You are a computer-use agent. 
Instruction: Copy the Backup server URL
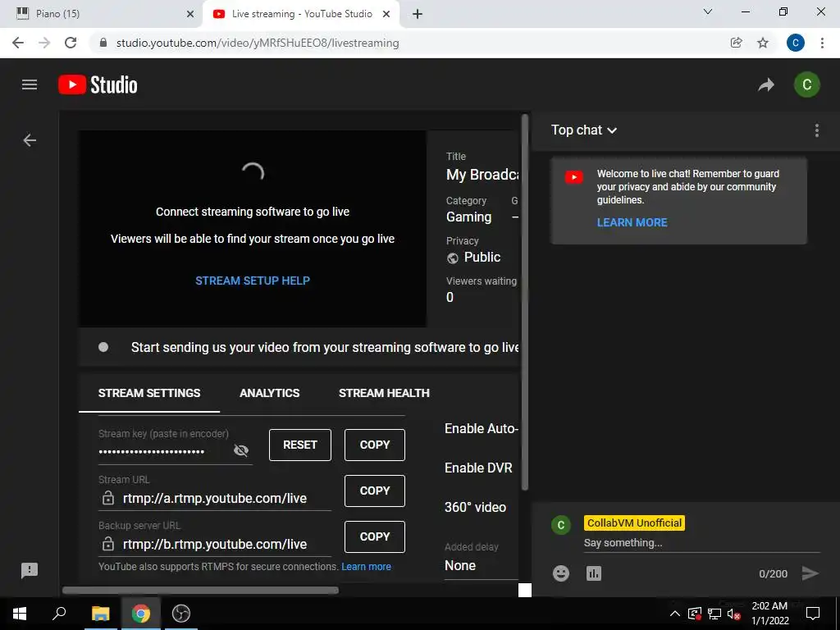click(374, 536)
